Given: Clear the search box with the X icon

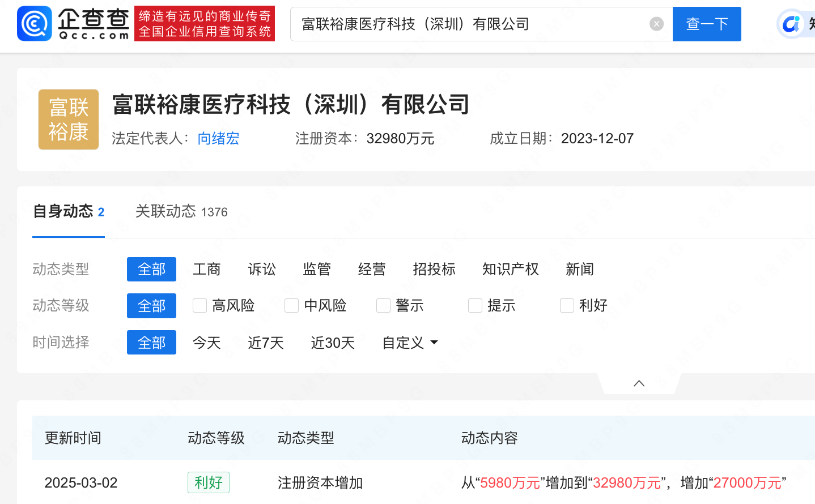Looking at the screenshot, I should (x=656, y=24).
